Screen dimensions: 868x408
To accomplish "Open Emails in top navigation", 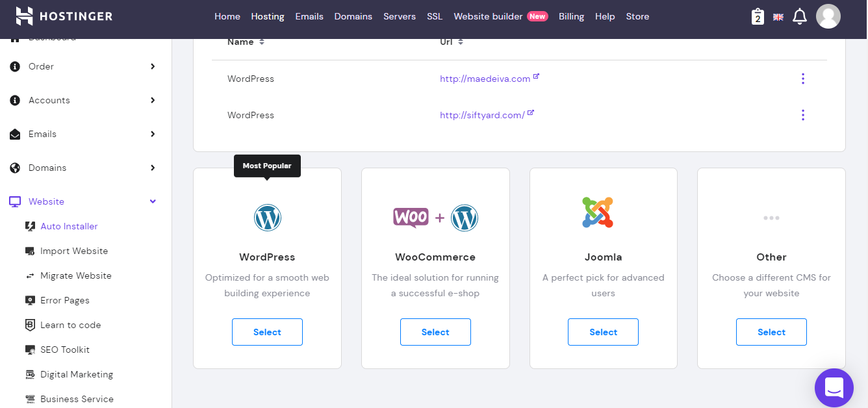I will click(309, 16).
